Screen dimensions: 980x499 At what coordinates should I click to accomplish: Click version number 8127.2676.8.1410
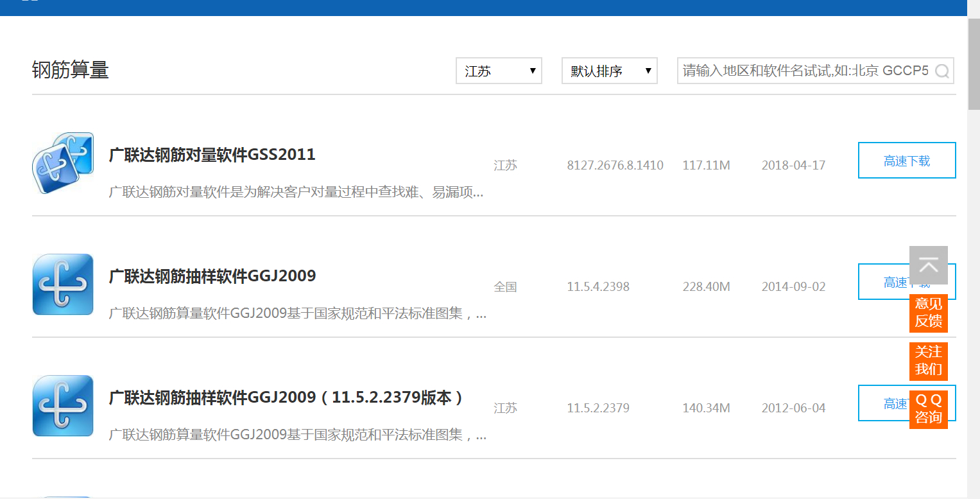pos(615,165)
